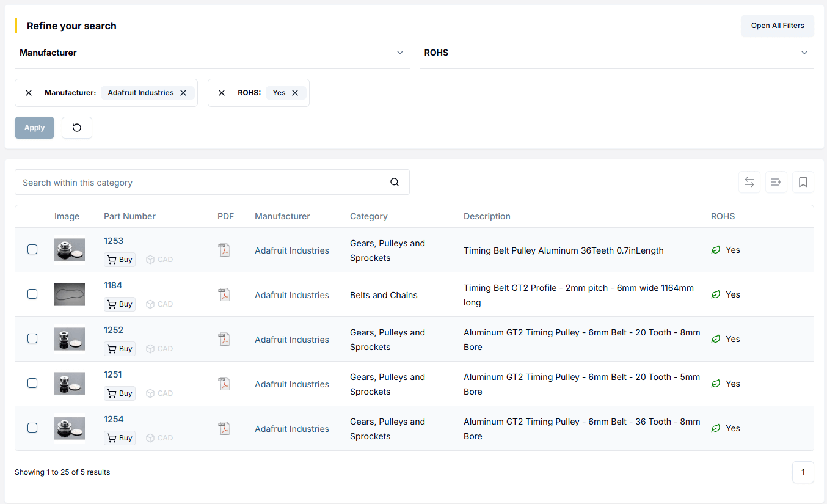The width and height of the screenshot is (827, 504).
Task: Remove Adafruit Industries filter chip
Action: coord(183,93)
